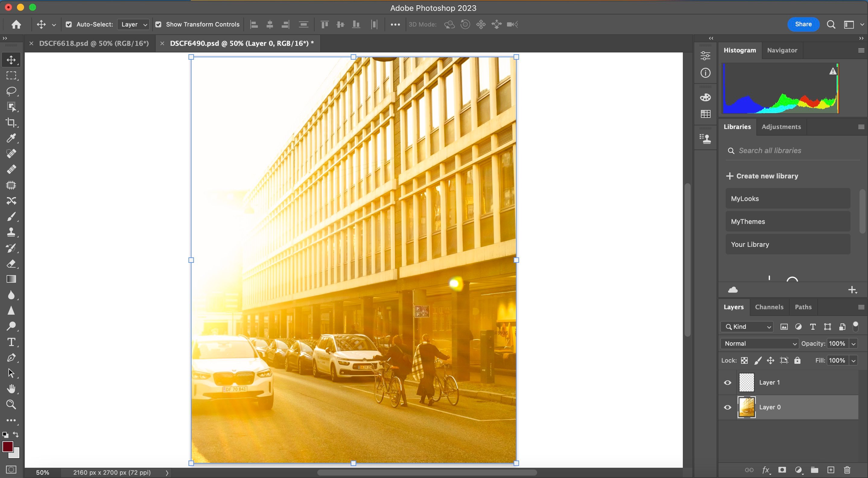The width and height of the screenshot is (868, 478).
Task: Select the Horizontal Type tool
Action: coord(11,342)
